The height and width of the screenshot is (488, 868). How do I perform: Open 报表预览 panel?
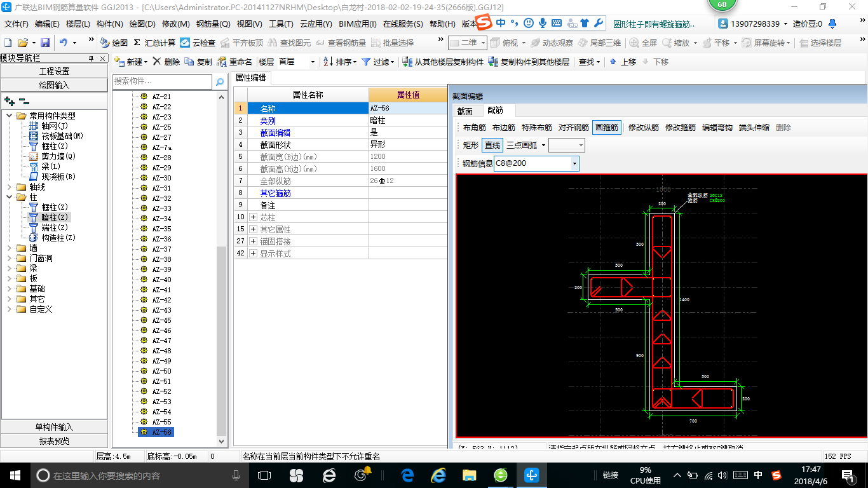click(x=54, y=441)
